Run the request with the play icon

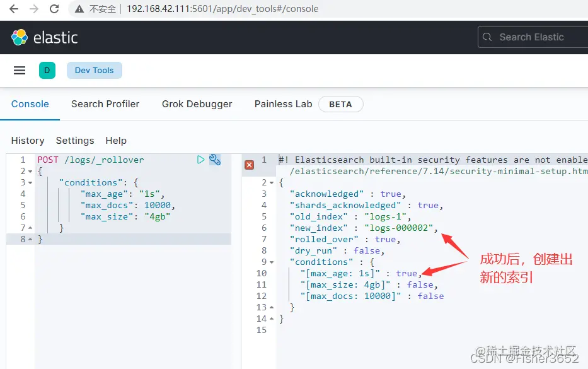[200, 160]
